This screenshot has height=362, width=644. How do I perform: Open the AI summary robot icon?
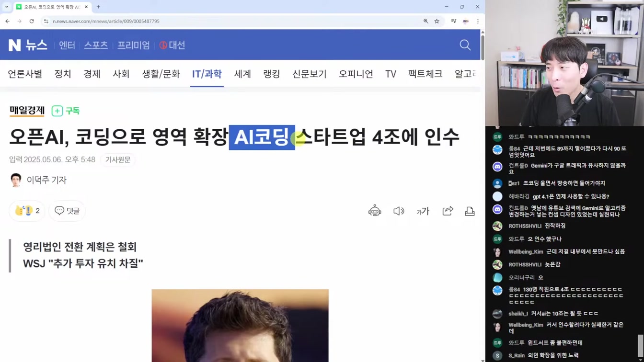coord(375,211)
